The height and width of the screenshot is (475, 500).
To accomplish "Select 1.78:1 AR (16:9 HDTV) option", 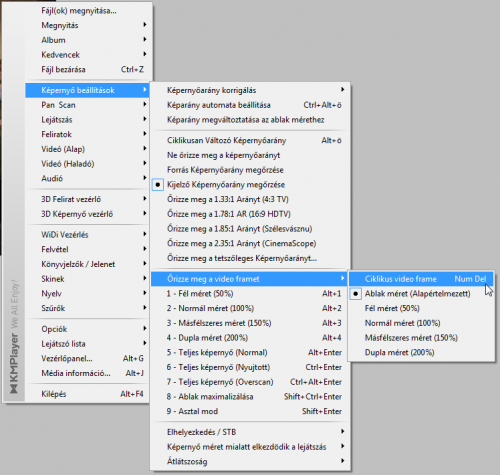I will (x=250, y=214).
